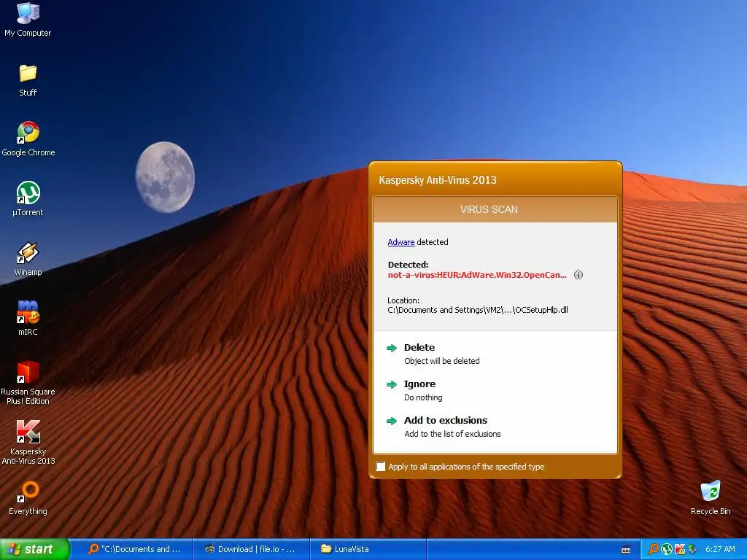747x560 pixels.
Task: Click the Safely Remove Hardware tray icon
Action: pos(692,549)
